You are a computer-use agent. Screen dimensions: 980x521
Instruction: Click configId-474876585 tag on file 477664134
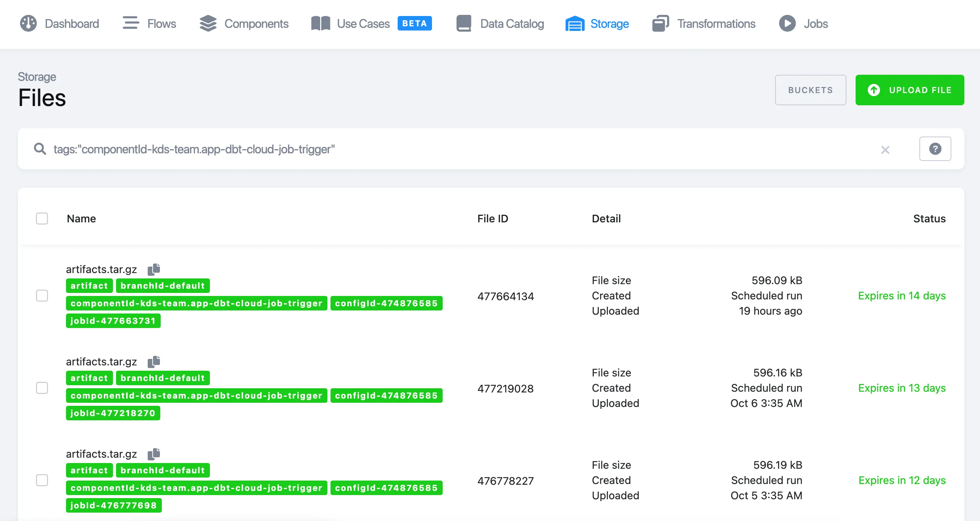click(x=387, y=303)
